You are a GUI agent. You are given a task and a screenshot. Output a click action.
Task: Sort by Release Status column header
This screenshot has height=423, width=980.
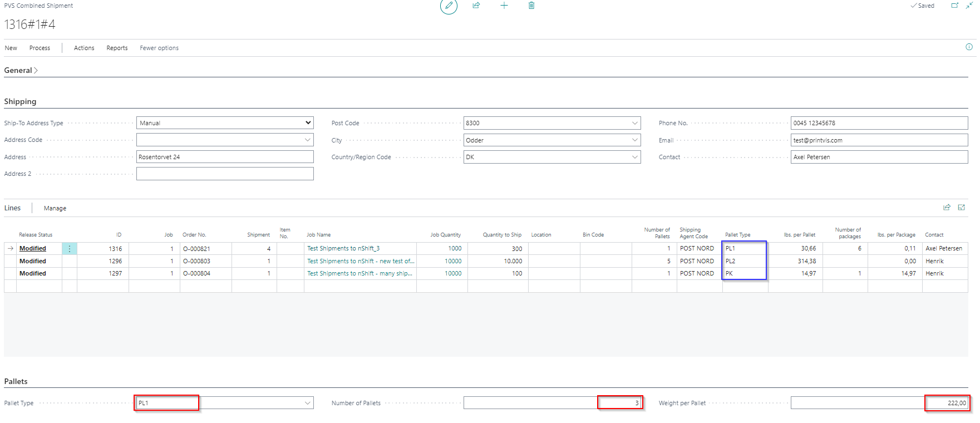point(36,235)
